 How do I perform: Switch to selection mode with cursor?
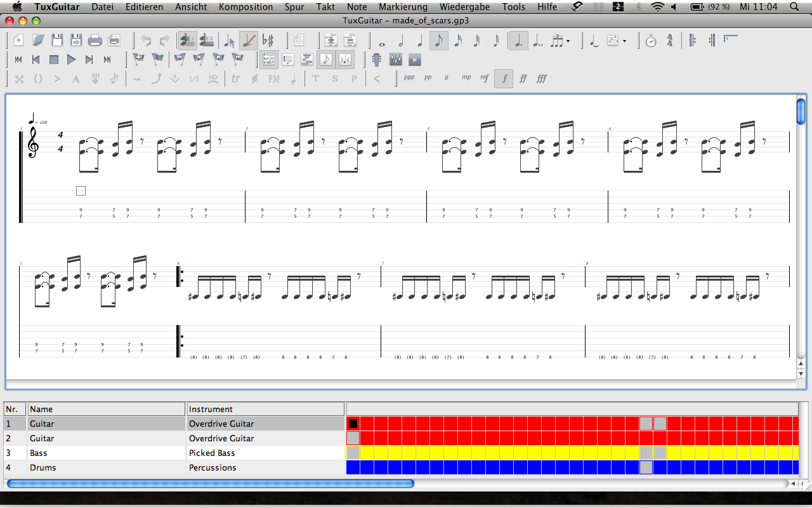230,41
